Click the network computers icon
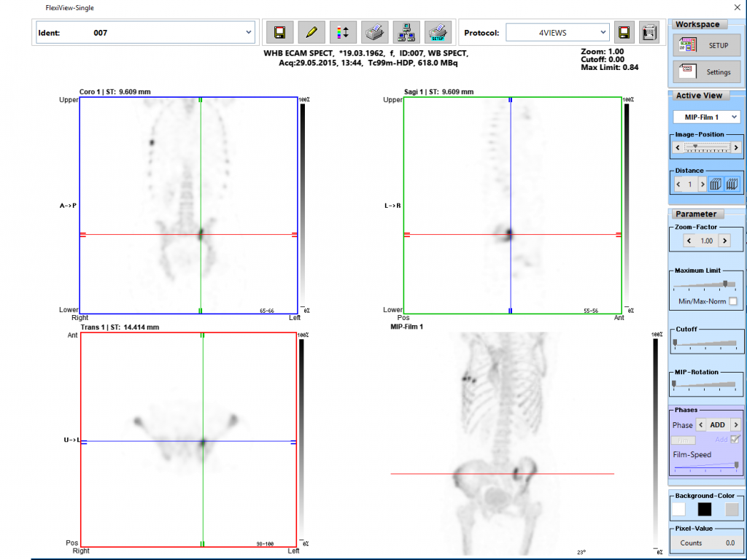The width and height of the screenshot is (747, 560). [x=406, y=32]
